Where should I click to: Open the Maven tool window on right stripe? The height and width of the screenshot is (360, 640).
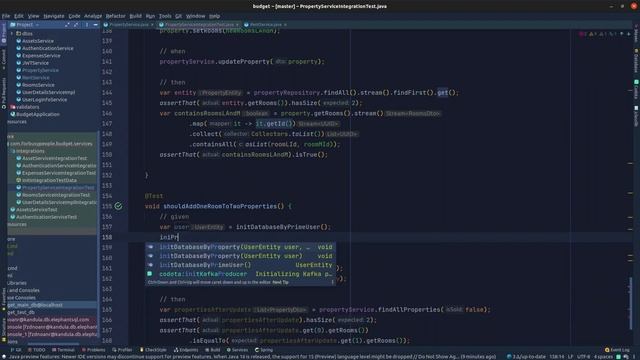coord(636,33)
